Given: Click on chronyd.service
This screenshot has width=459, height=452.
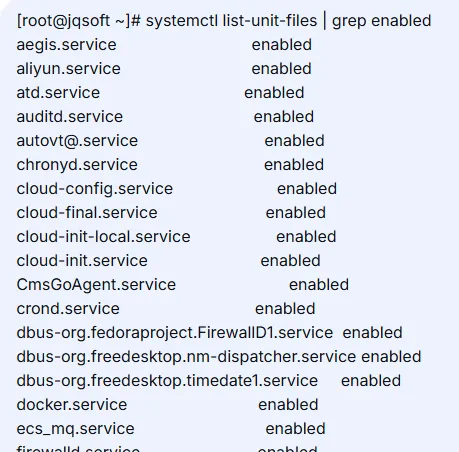Looking at the screenshot, I should (x=77, y=165).
